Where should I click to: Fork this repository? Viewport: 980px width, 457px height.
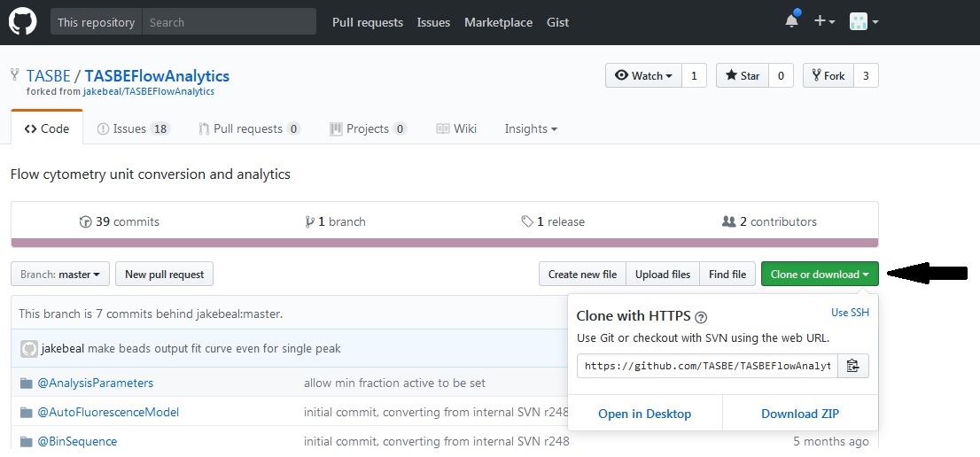click(x=828, y=75)
